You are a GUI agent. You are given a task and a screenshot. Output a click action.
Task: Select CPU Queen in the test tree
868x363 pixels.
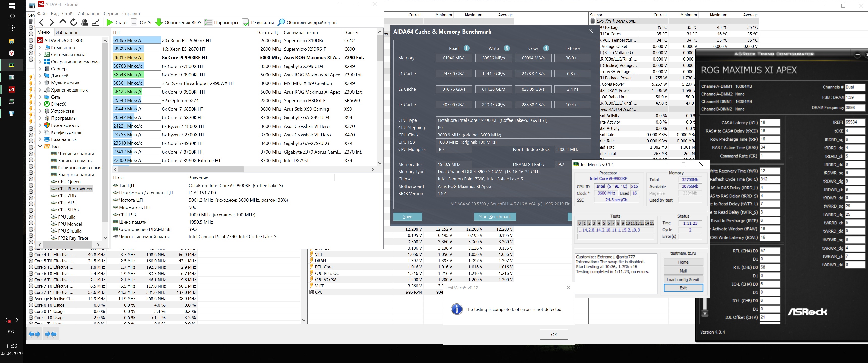[x=69, y=181]
